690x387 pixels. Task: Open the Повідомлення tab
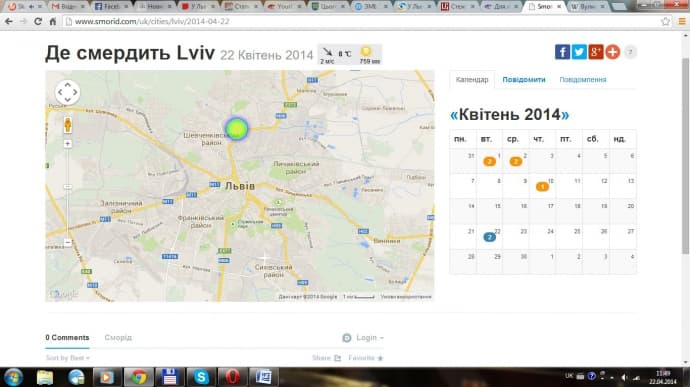(583, 80)
